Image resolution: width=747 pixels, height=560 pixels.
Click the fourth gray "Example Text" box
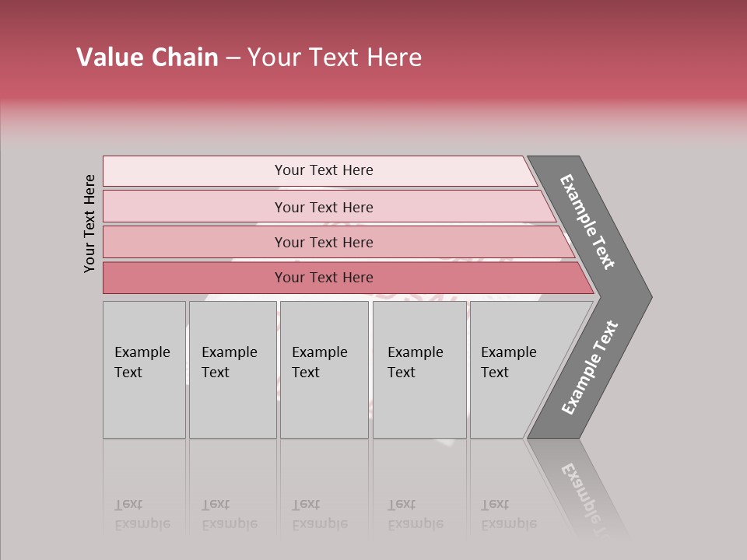click(419, 369)
